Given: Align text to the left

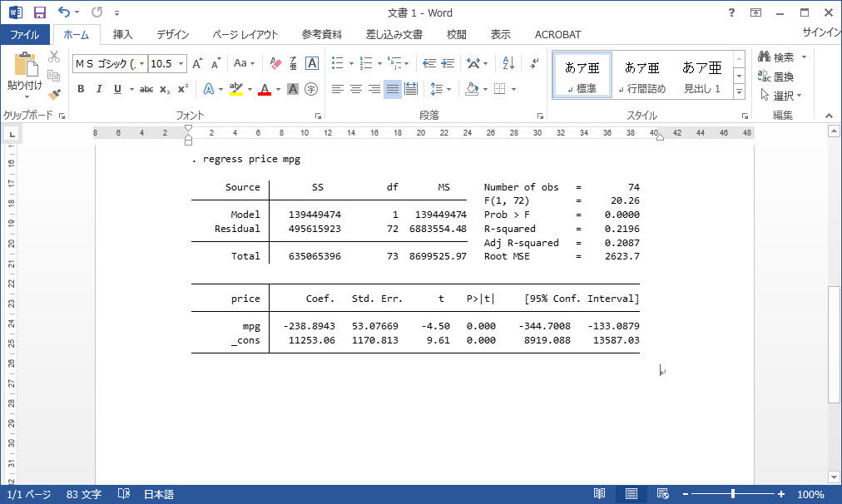Looking at the screenshot, I should 337,89.
